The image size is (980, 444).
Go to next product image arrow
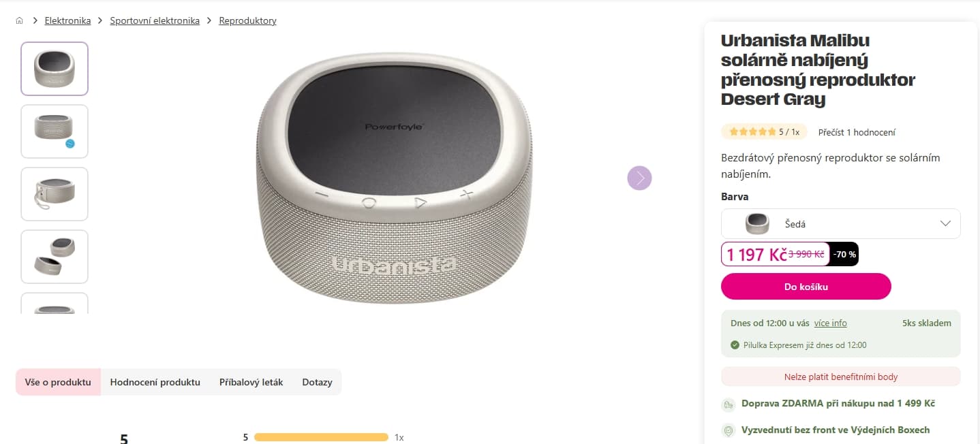639,178
